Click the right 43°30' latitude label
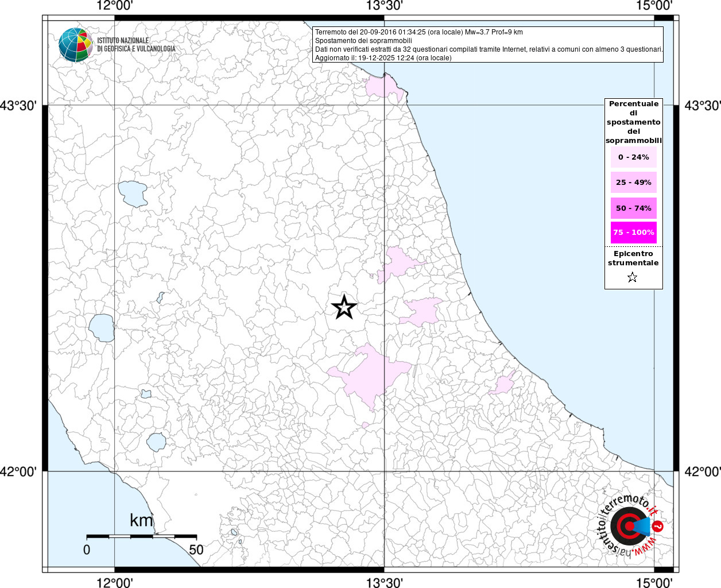The height and width of the screenshot is (588, 721). [703, 106]
